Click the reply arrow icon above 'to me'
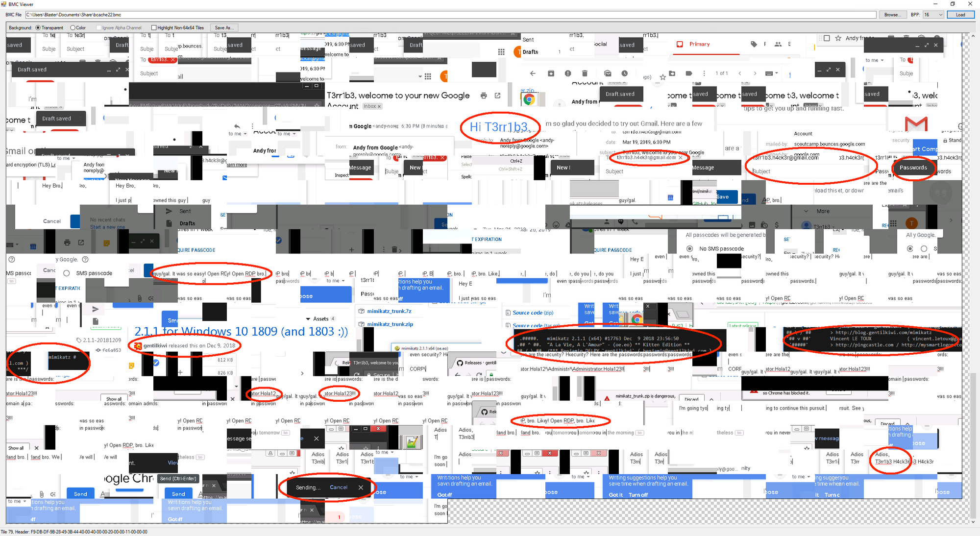The height and width of the screenshot is (536, 980). (x=237, y=126)
